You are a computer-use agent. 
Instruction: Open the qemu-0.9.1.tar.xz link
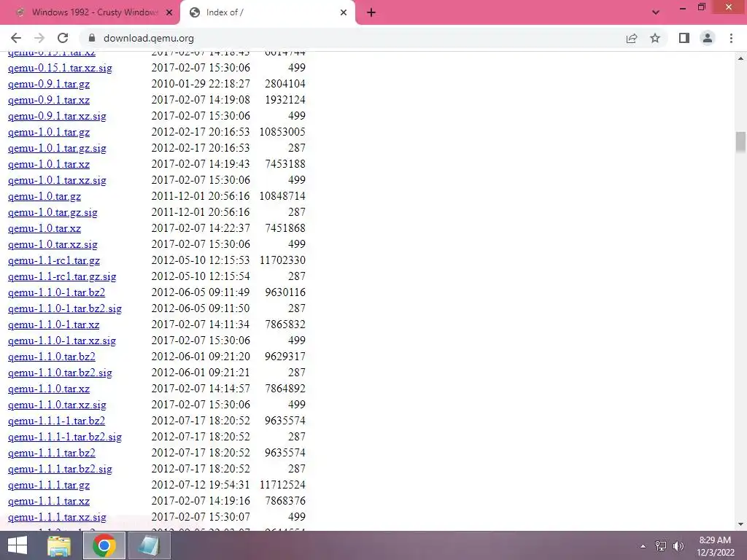(x=49, y=101)
